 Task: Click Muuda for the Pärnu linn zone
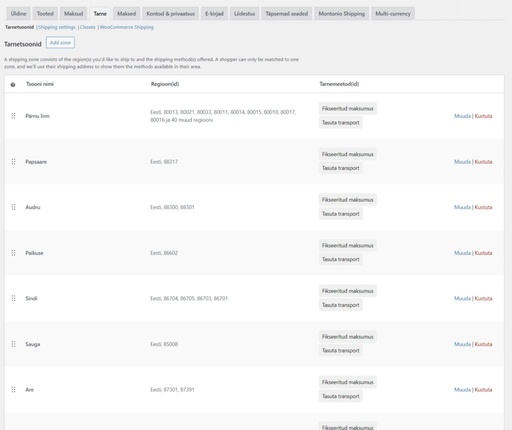(462, 116)
